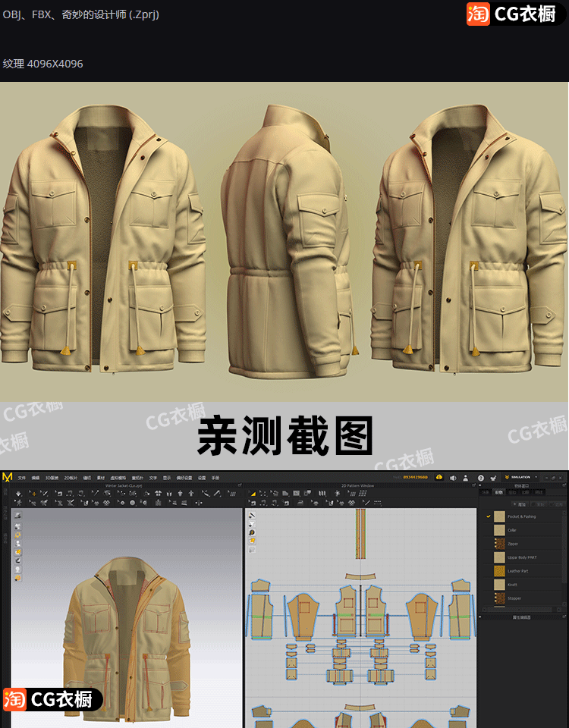Toggle checkmark on Pocket & Fashing fabric

click(x=489, y=516)
